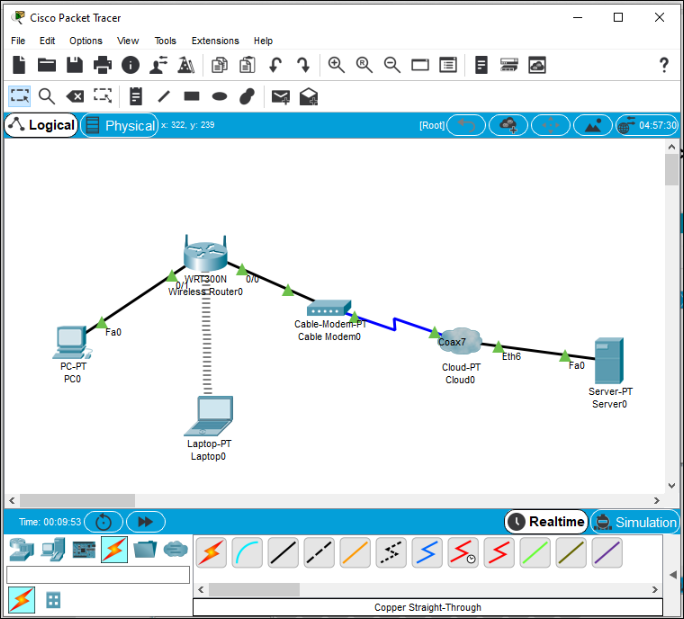
Task: Open the Options menu
Action: 86,41
